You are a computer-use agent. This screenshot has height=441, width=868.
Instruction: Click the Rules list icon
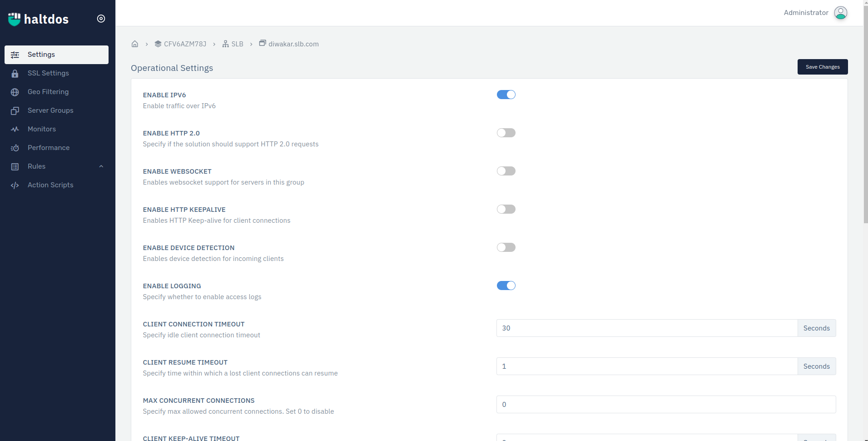coord(15,166)
